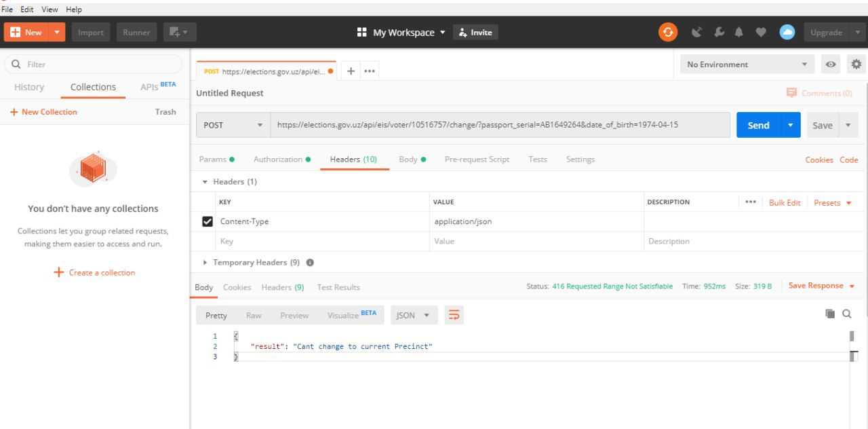Click the orange New button
The height and width of the screenshot is (429, 868).
tap(26, 32)
